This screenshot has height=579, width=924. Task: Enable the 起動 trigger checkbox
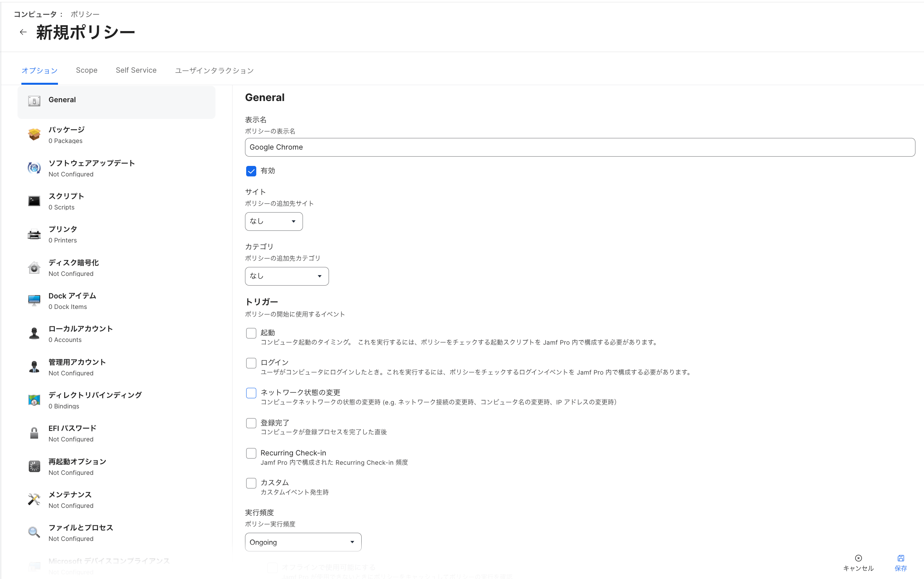click(251, 333)
